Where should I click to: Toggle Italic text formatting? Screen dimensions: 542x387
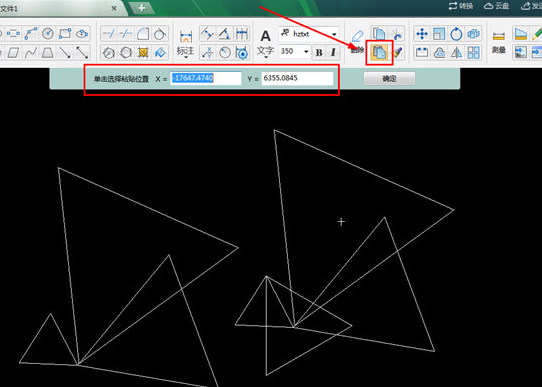coord(333,53)
